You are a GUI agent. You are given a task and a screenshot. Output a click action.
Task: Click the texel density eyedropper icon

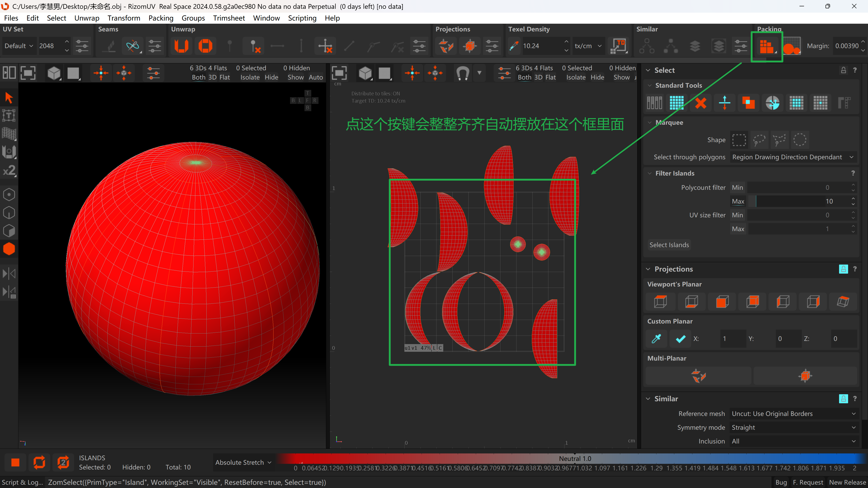tap(514, 46)
